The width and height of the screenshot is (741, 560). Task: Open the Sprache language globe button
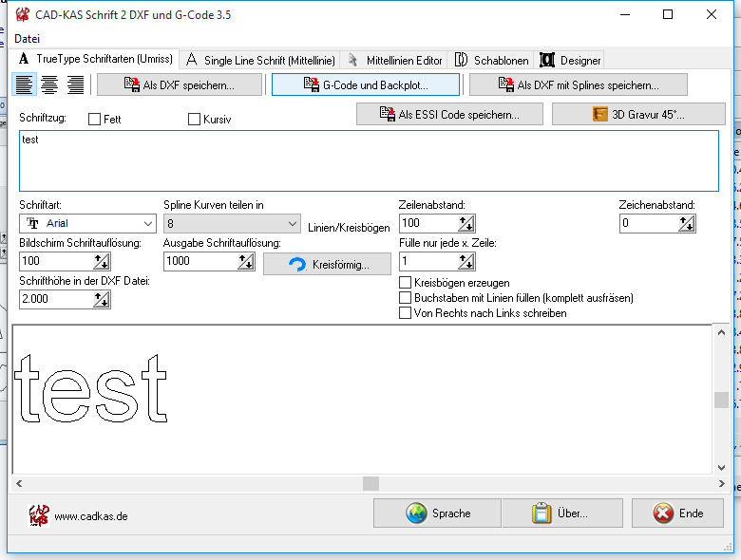coord(436,513)
